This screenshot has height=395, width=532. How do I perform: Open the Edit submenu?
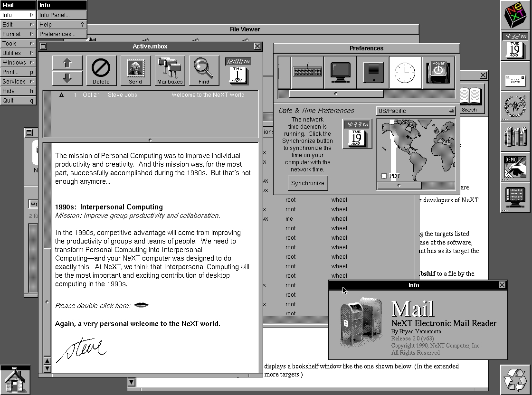click(18, 24)
